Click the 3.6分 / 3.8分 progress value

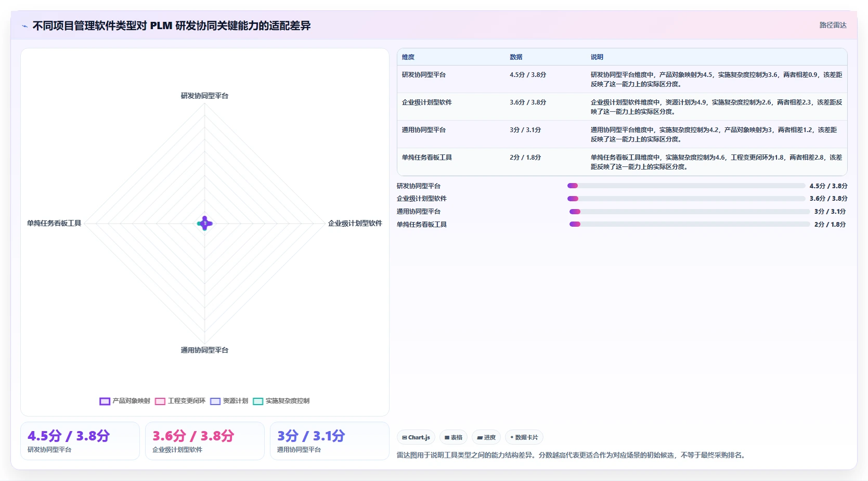(x=828, y=199)
